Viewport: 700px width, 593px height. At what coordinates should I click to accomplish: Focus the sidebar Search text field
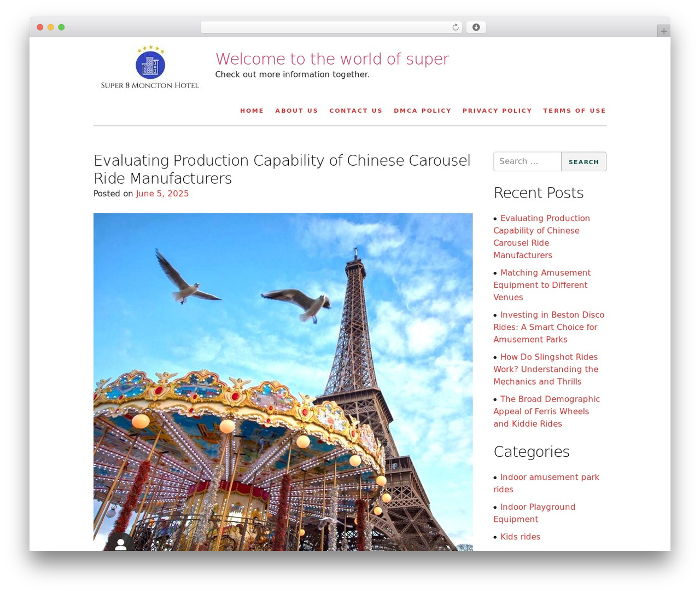[x=527, y=161]
